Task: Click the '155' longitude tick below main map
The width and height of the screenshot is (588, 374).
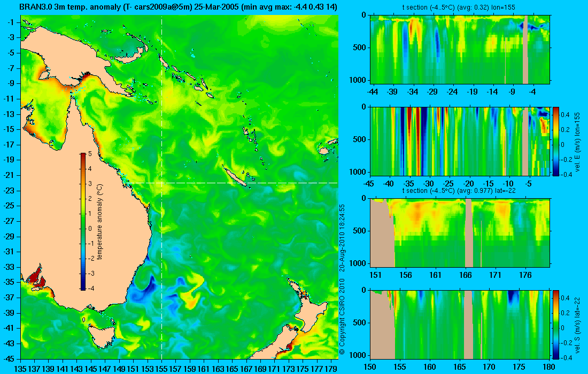Action: click(161, 369)
